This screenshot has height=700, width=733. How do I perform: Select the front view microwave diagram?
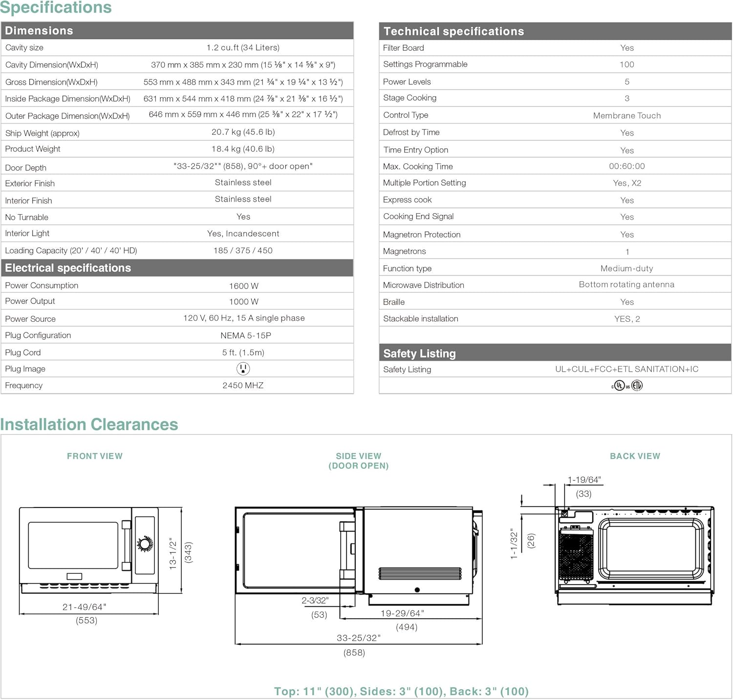(89, 550)
